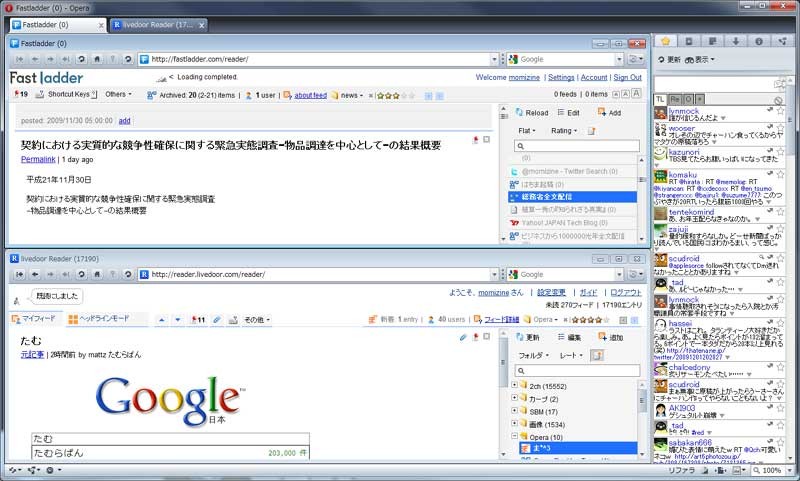Rewind button in Fastladder window toolbar
Screen dimensions: 800x481
20,59
